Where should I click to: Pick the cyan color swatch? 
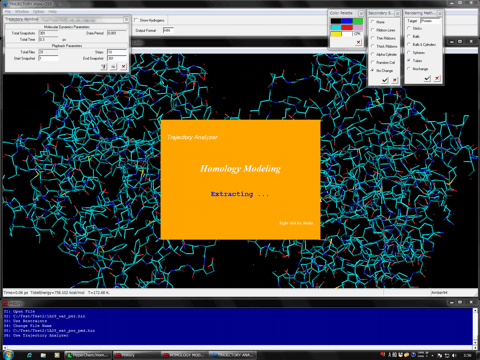point(336,27)
